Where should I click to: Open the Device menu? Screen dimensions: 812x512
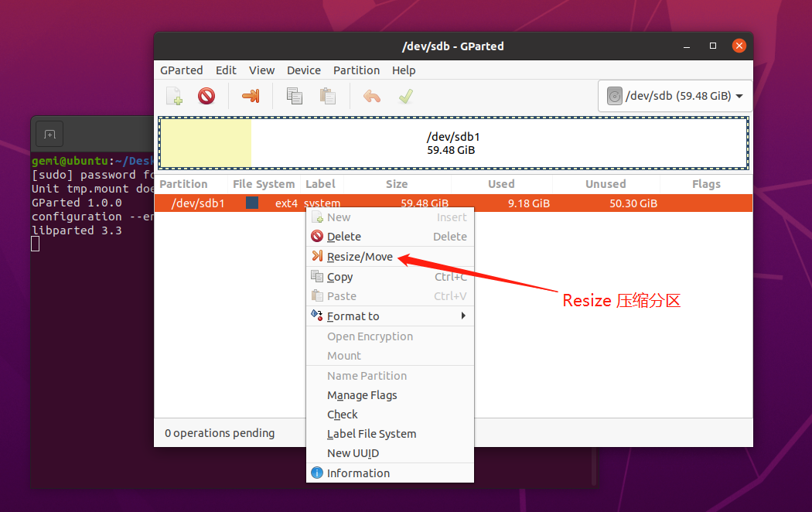coord(304,70)
